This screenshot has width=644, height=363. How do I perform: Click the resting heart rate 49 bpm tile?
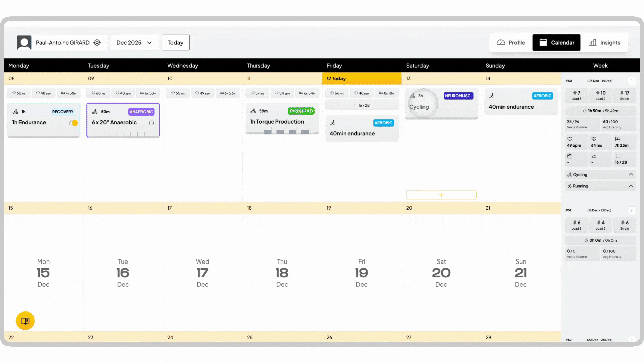(576, 142)
